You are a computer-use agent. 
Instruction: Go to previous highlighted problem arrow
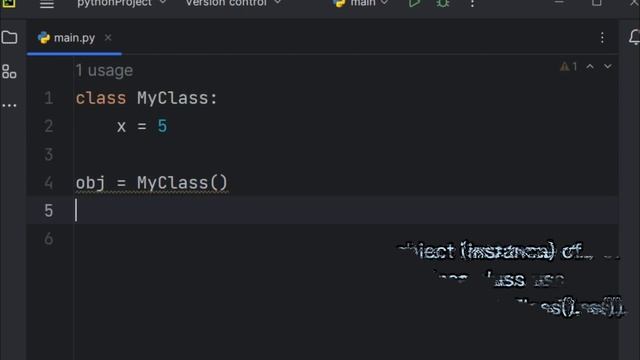tap(590, 67)
